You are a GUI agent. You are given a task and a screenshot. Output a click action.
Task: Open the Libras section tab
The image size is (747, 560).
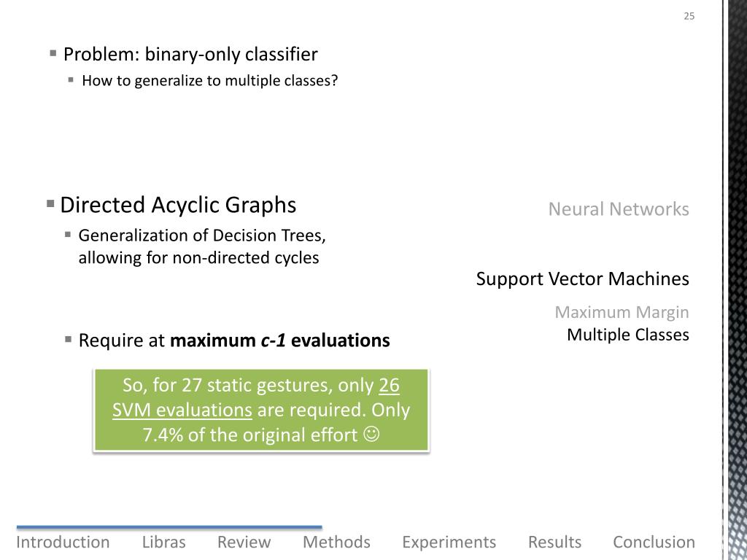[164, 542]
